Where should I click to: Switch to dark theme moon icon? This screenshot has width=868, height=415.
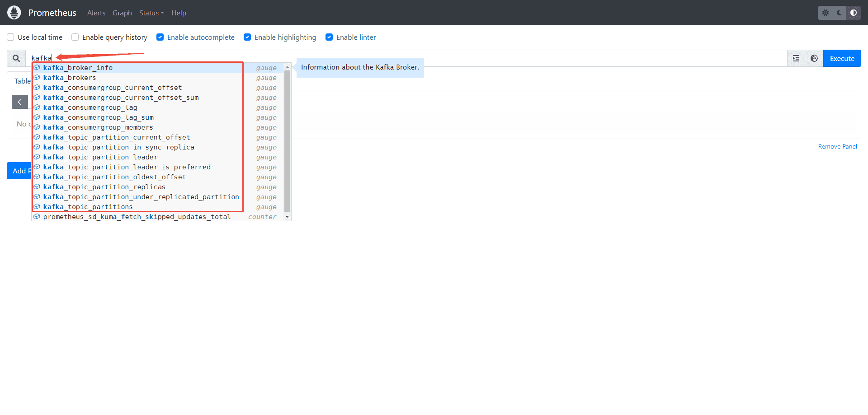pyautogui.click(x=840, y=13)
